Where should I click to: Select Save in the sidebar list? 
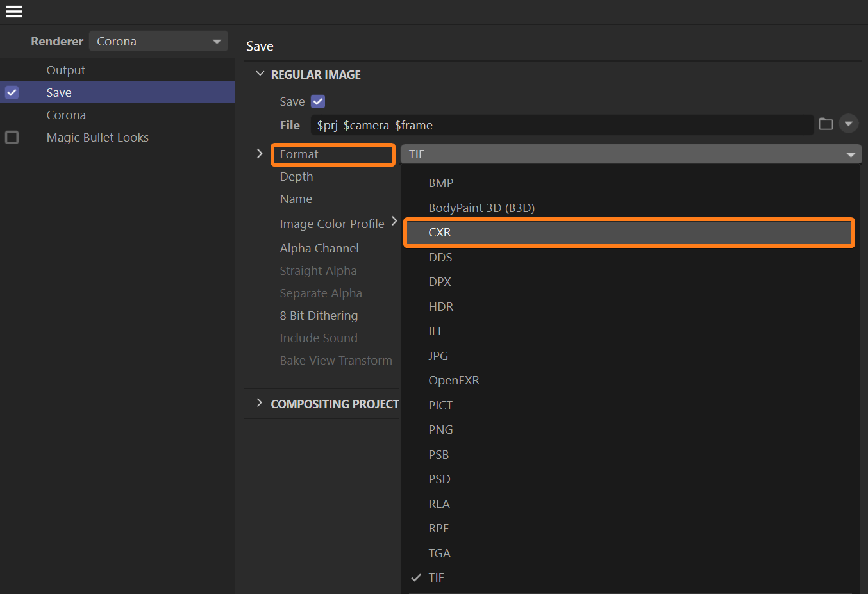(117, 92)
